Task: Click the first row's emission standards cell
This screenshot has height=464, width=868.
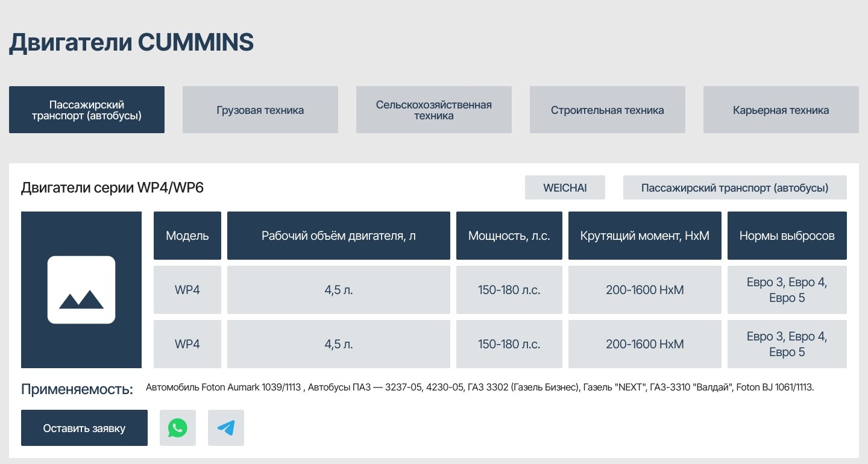Action: pos(787,290)
